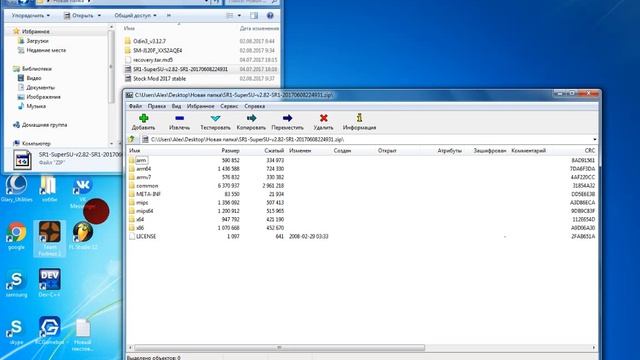This screenshot has width=640, height=360.
Task: Sort by the Имя column header in 7-Zip
Action: point(134,151)
